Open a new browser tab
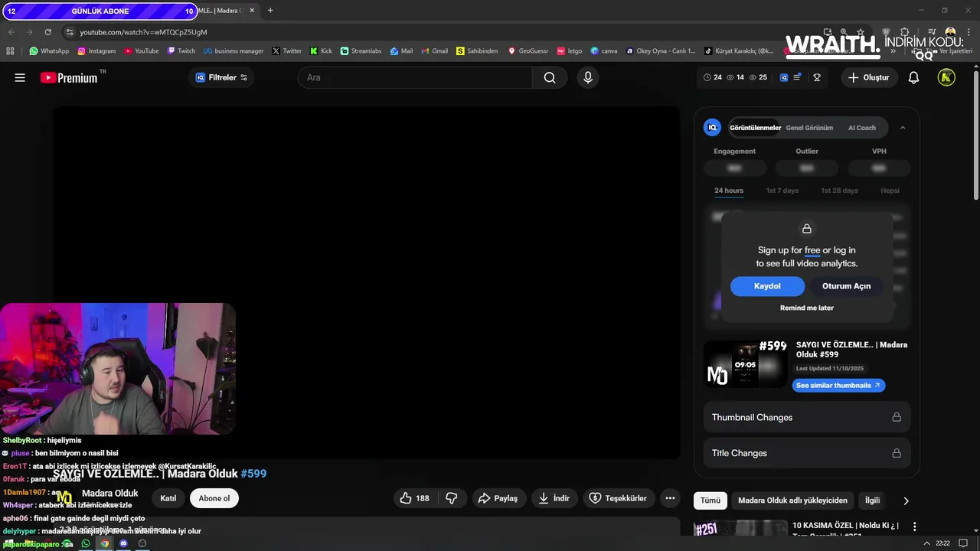This screenshot has width=980, height=551. click(x=270, y=11)
